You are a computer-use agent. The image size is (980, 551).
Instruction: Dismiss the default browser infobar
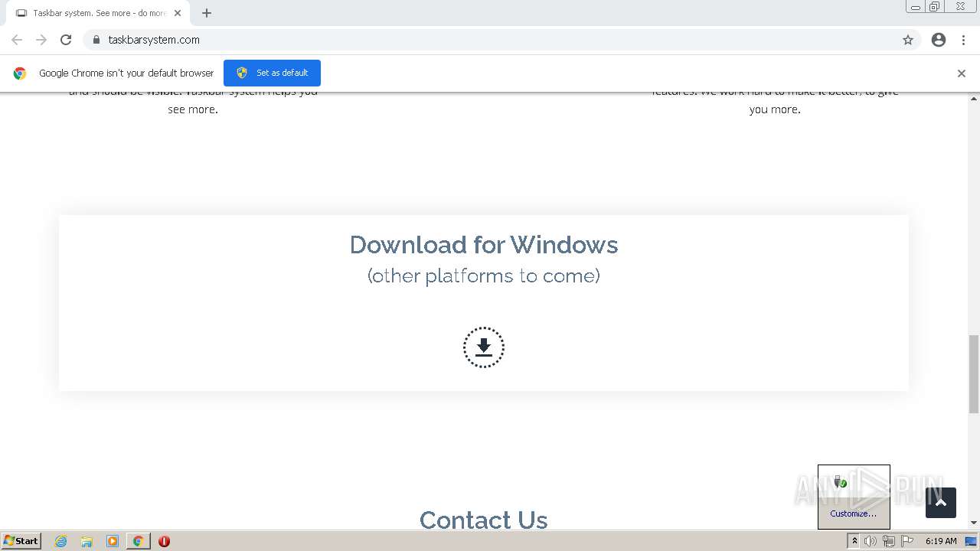(962, 73)
